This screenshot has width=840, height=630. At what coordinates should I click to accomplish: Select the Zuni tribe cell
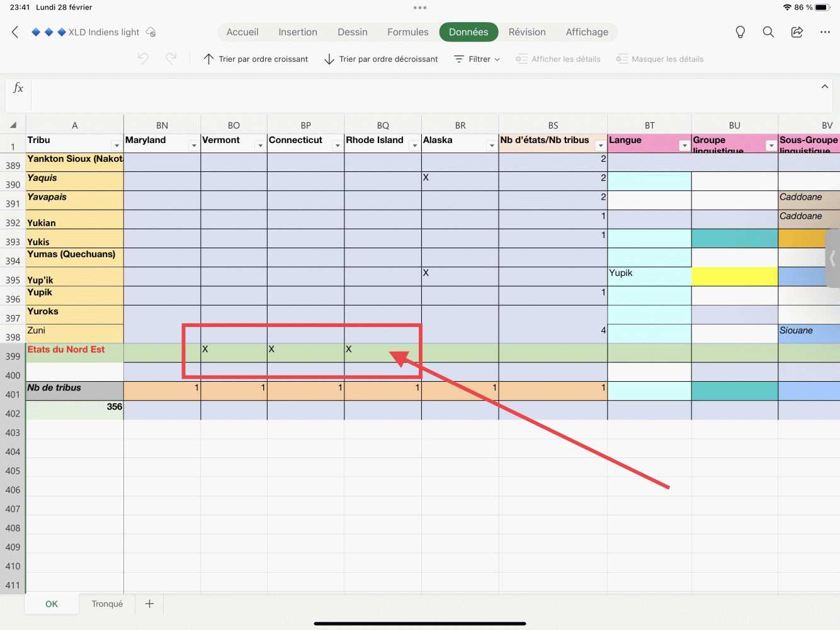point(74,334)
